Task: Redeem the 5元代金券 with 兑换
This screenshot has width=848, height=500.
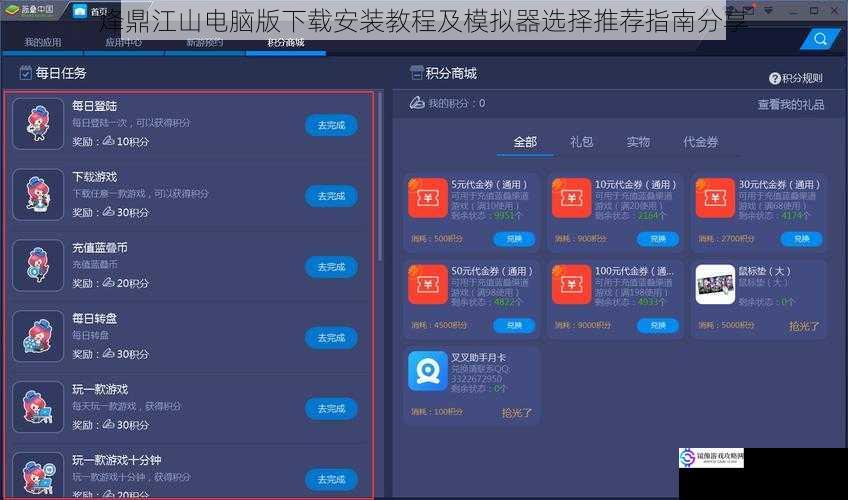Action: point(514,239)
